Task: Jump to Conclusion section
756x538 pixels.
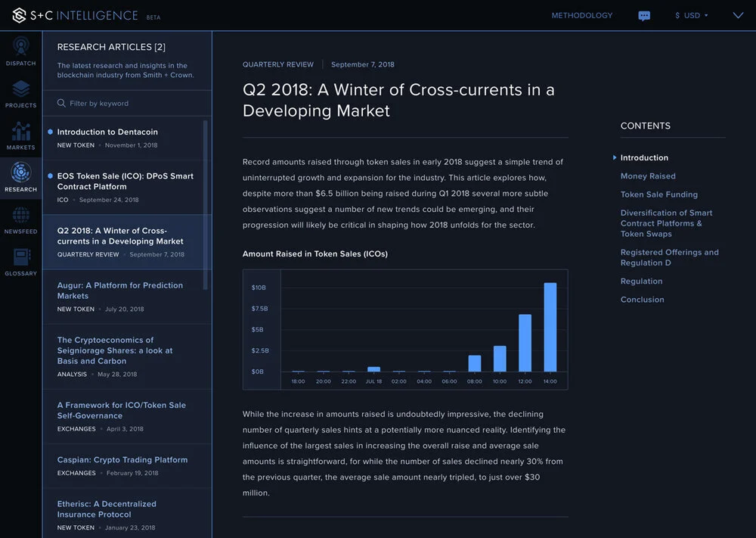Action: click(x=642, y=300)
